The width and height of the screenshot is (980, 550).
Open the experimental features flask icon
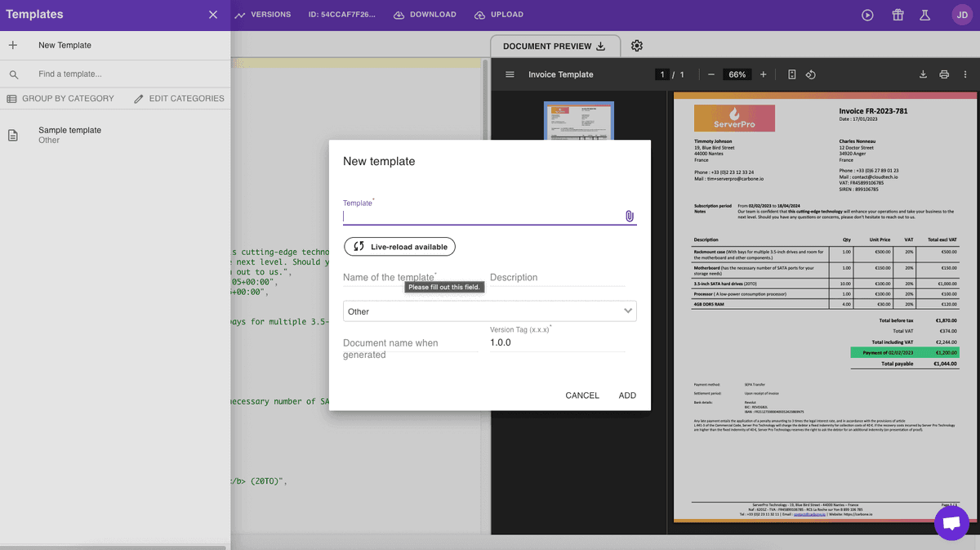tap(924, 14)
